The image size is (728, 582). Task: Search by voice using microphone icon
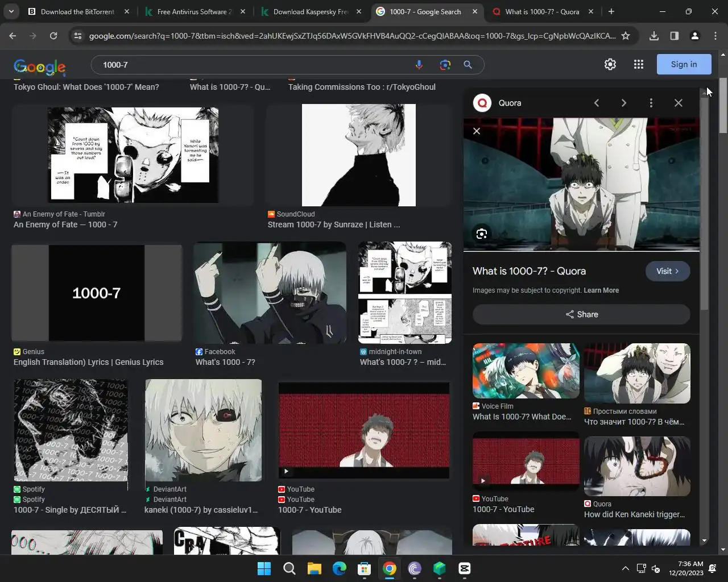tap(419, 65)
